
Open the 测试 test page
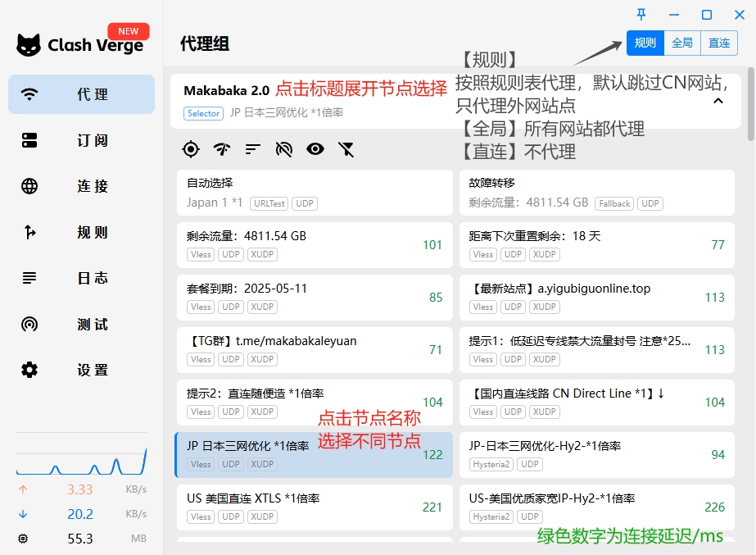click(x=81, y=325)
